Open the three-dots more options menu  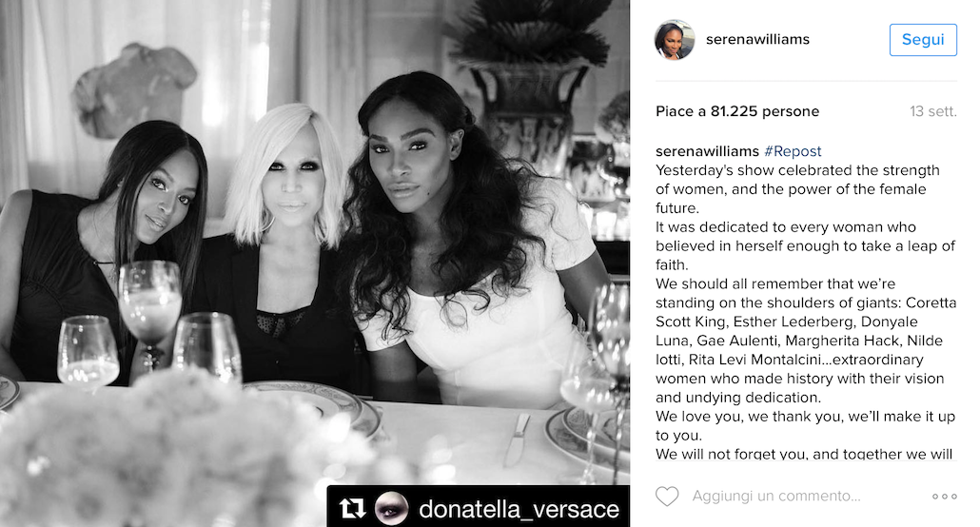tap(945, 496)
